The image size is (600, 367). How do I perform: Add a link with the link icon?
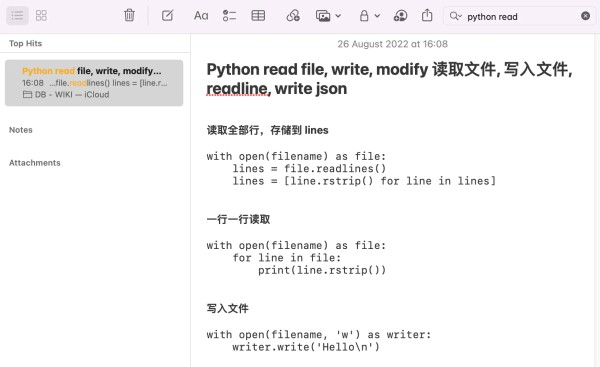click(293, 16)
